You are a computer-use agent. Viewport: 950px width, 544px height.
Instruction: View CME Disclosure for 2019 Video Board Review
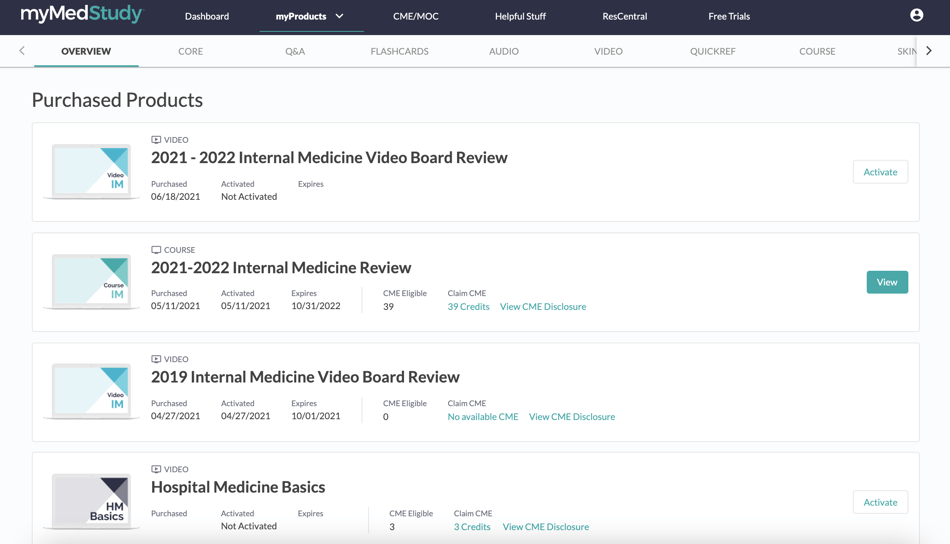click(572, 417)
